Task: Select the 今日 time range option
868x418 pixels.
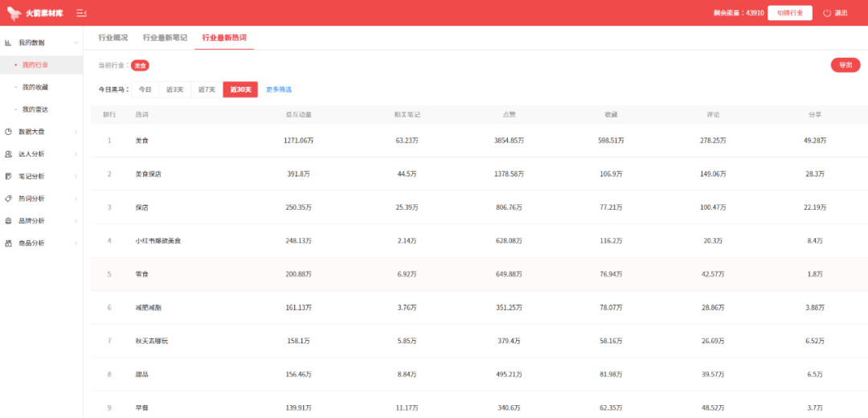Action: pos(145,89)
